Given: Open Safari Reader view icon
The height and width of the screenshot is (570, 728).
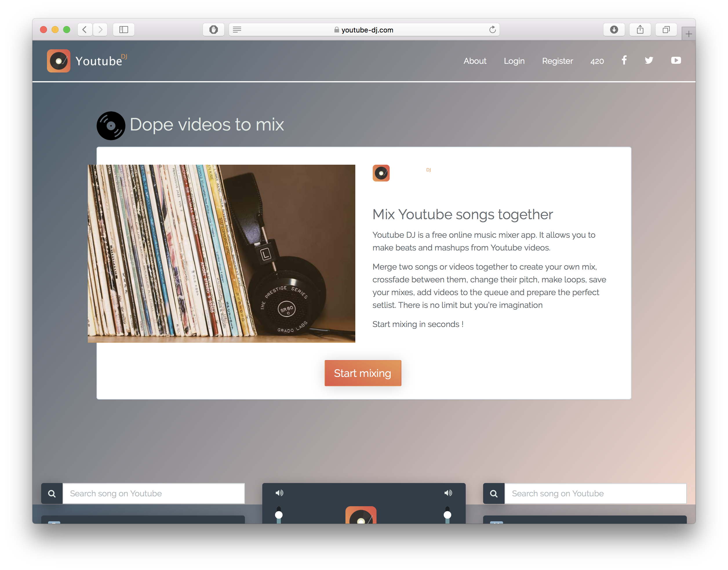Looking at the screenshot, I should tap(237, 30).
